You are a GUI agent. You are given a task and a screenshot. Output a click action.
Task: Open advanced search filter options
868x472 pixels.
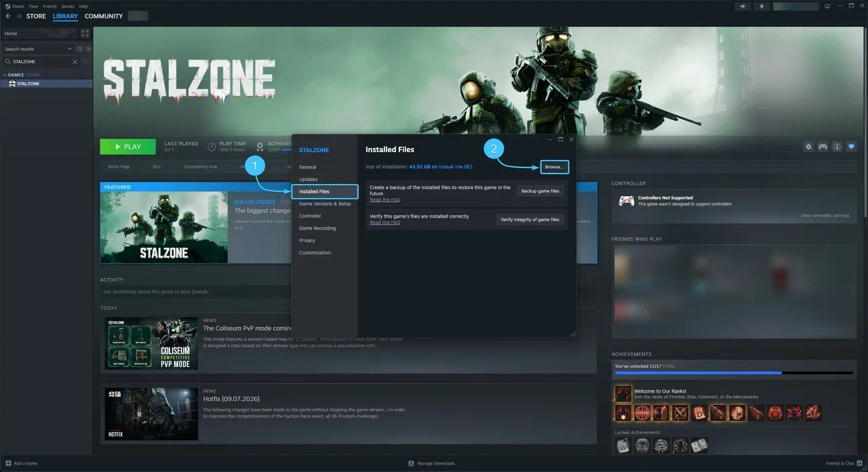pyautogui.click(x=85, y=62)
